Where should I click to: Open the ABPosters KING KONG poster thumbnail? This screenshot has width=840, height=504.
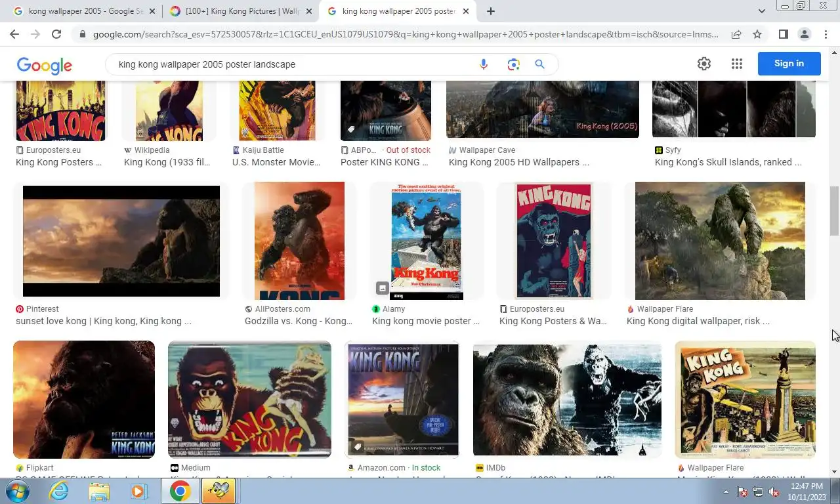(x=386, y=110)
